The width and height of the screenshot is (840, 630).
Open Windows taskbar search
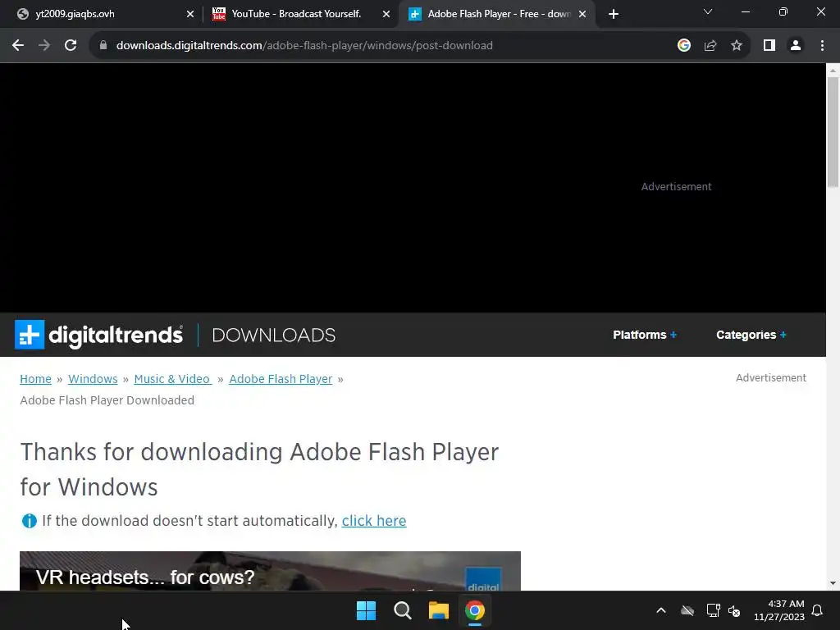(402, 610)
